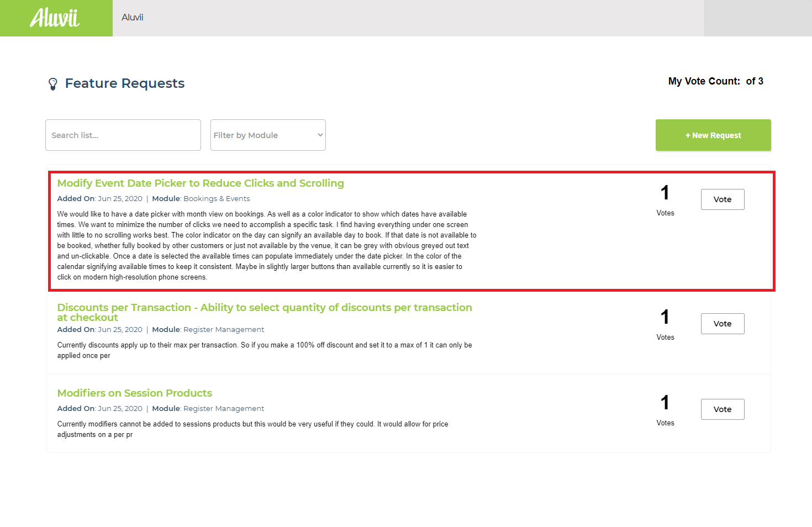Open the Filter by Module dropdown

[x=268, y=135]
